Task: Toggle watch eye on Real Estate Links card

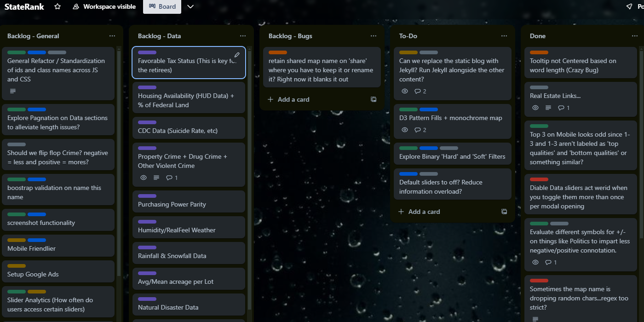Action: (535, 107)
